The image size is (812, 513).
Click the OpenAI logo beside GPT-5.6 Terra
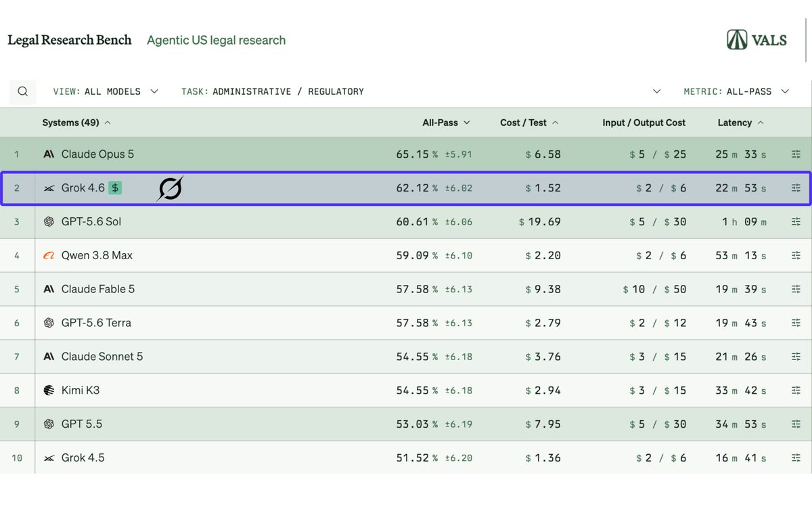click(49, 323)
